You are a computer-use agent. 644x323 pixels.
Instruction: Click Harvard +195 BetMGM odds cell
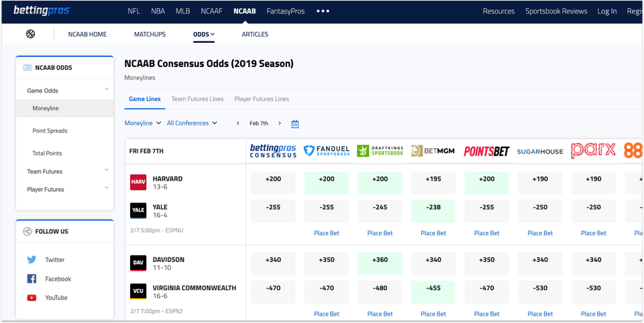click(x=433, y=183)
